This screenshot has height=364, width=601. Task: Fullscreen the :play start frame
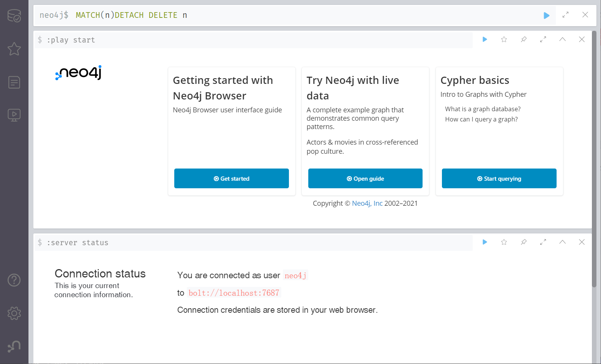click(543, 39)
